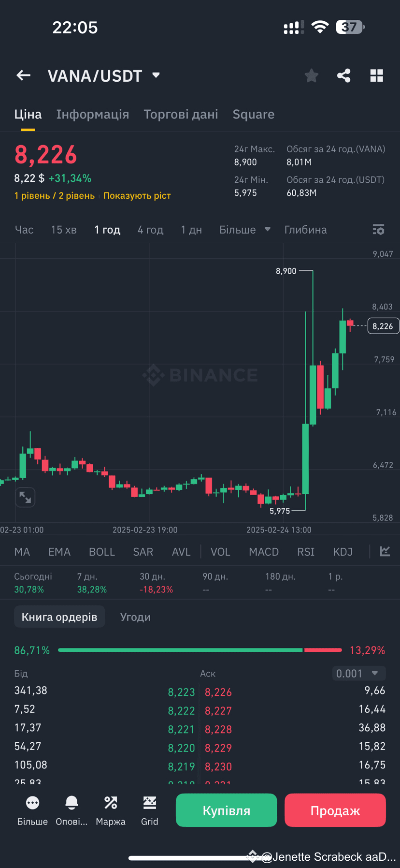Tap the back arrow icon
The height and width of the screenshot is (868, 400).
pyautogui.click(x=23, y=75)
